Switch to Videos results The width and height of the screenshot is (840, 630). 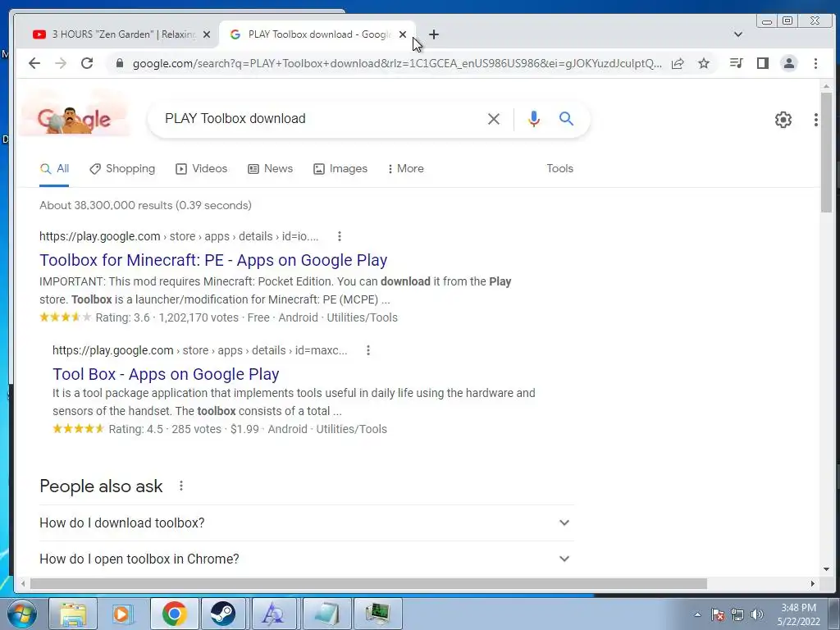point(202,169)
